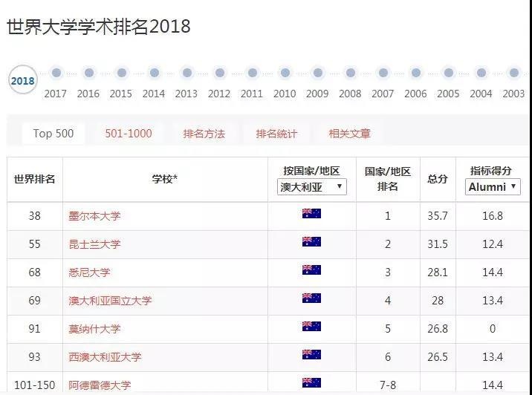Click the flag icon beside 澳大利亚国立大学
Viewport: 532px width, 395px height.
(x=311, y=298)
